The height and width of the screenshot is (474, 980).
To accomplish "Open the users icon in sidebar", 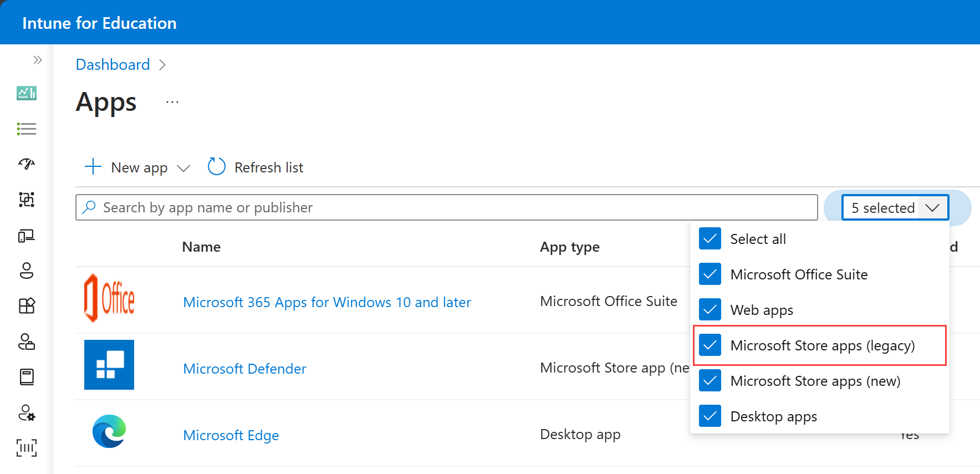I will click(x=27, y=271).
